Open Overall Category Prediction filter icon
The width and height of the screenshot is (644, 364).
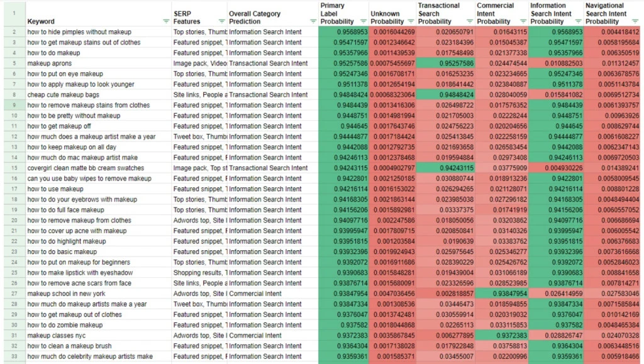(x=313, y=21)
